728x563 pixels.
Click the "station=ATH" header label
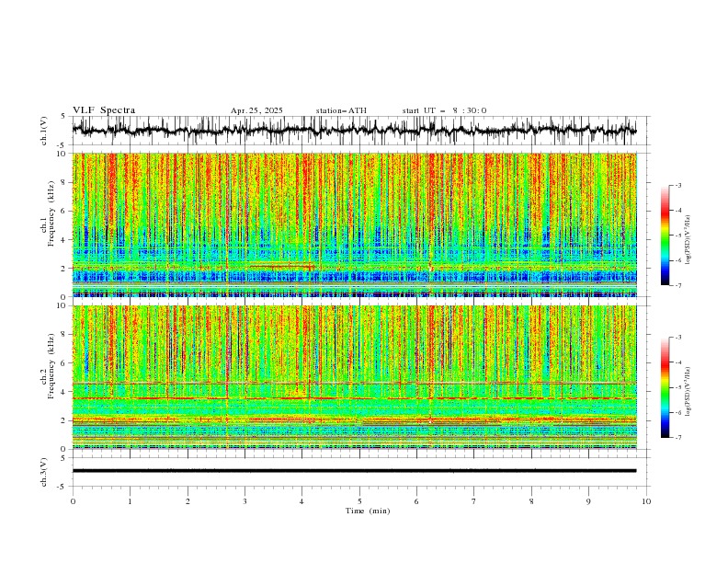pyautogui.click(x=341, y=110)
